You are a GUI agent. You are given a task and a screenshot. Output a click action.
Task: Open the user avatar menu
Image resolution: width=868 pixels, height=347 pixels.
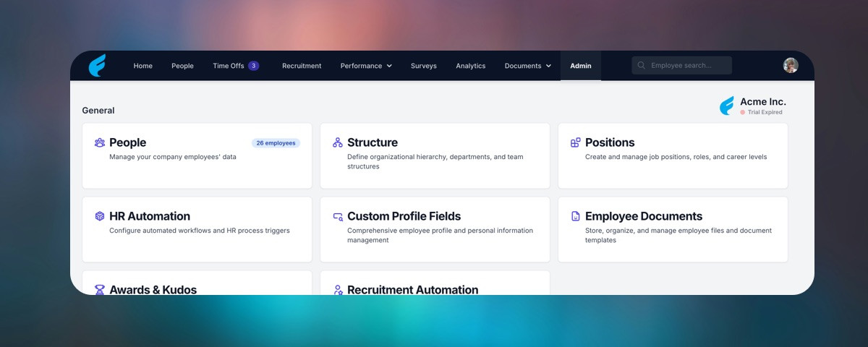point(791,66)
